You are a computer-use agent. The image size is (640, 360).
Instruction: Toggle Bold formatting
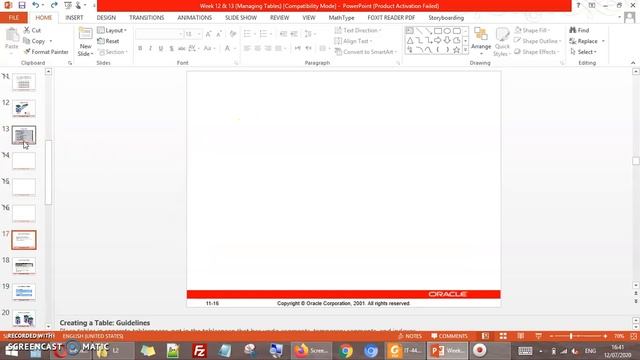point(140,49)
